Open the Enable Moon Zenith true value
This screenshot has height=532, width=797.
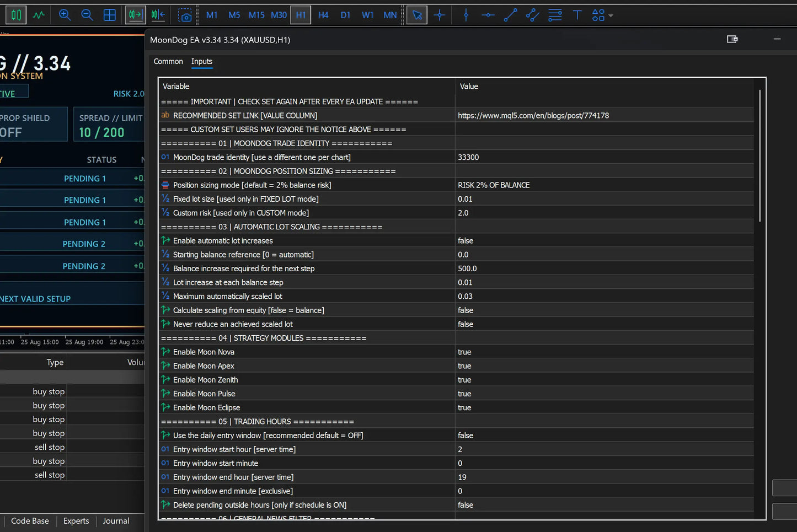(x=605, y=380)
